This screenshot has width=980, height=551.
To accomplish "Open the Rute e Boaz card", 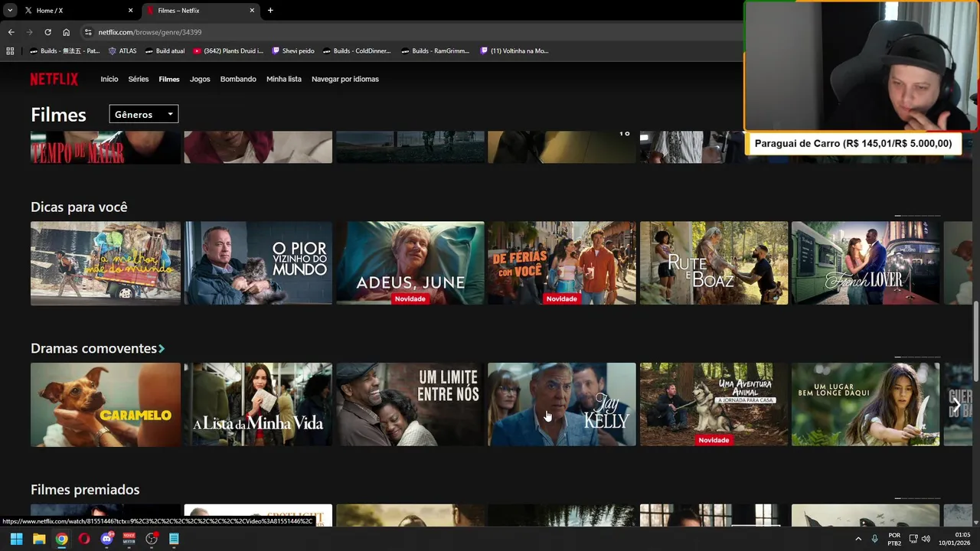I will click(714, 263).
